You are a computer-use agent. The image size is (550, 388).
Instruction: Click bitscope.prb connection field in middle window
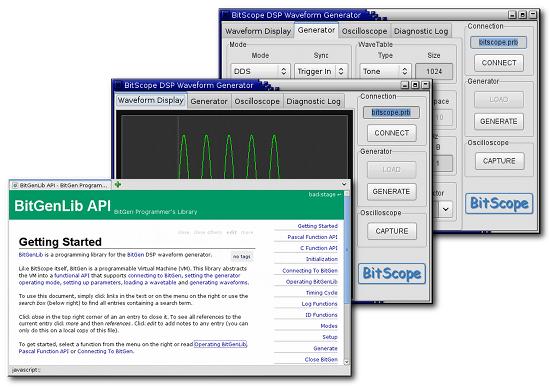pyautogui.click(x=391, y=113)
